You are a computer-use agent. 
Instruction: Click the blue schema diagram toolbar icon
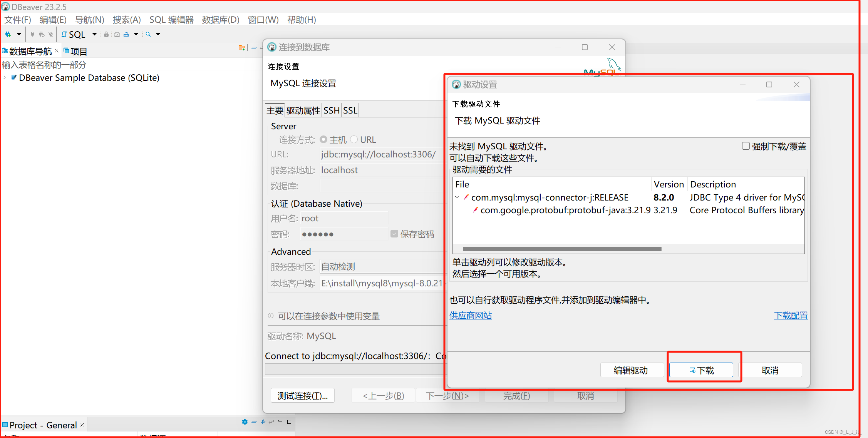pyautogui.click(x=126, y=35)
